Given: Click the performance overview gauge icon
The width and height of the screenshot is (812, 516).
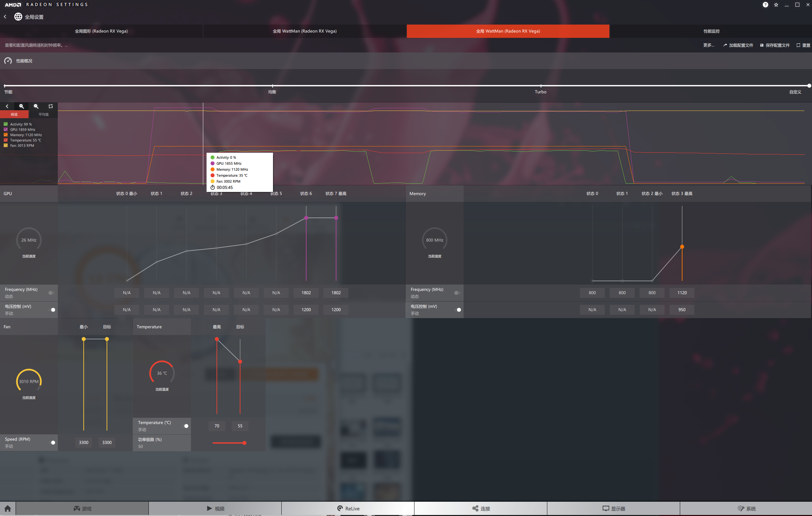Looking at the screenshot, I should coord(8,61).
